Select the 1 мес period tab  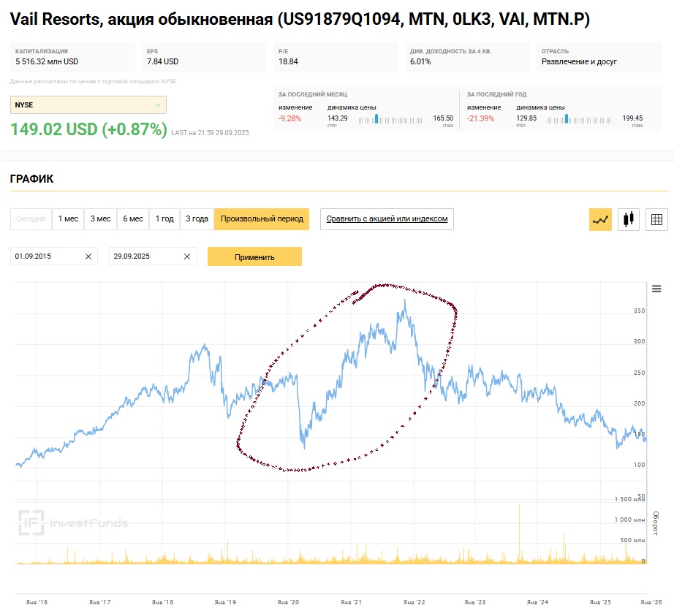click(x=68, y=218)
